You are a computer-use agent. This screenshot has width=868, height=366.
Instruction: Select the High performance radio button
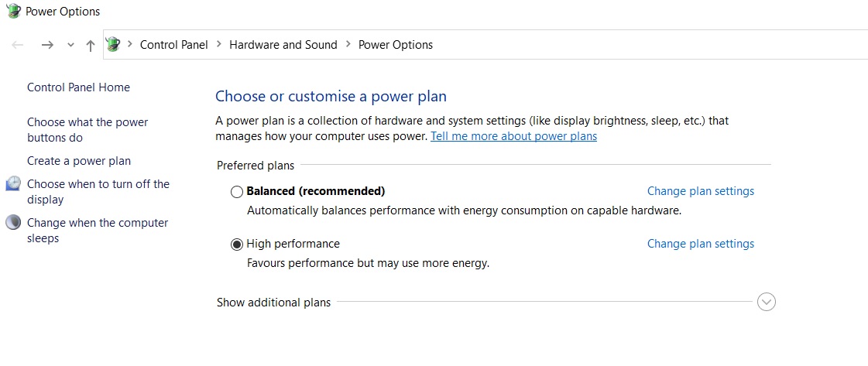(x=237, y=244)
